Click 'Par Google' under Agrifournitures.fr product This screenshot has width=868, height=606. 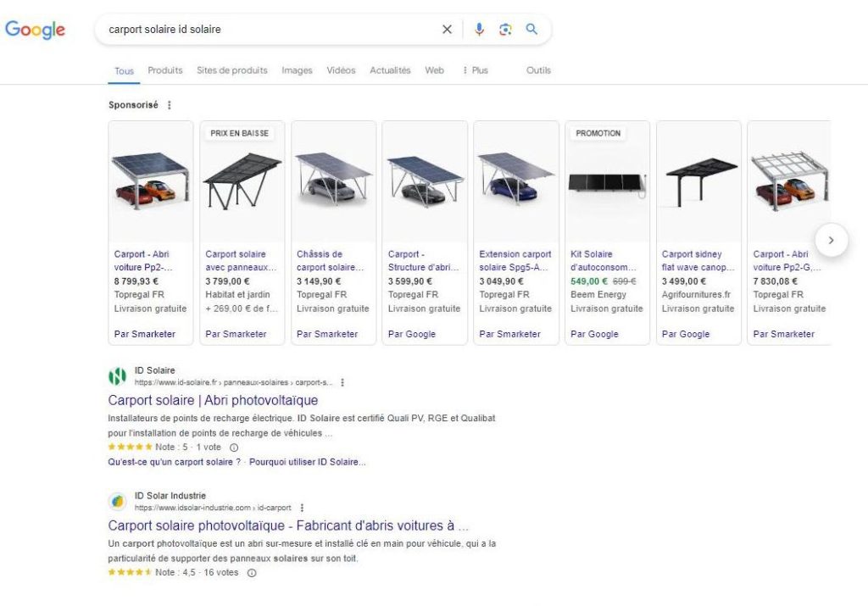(x=686, y=334)
